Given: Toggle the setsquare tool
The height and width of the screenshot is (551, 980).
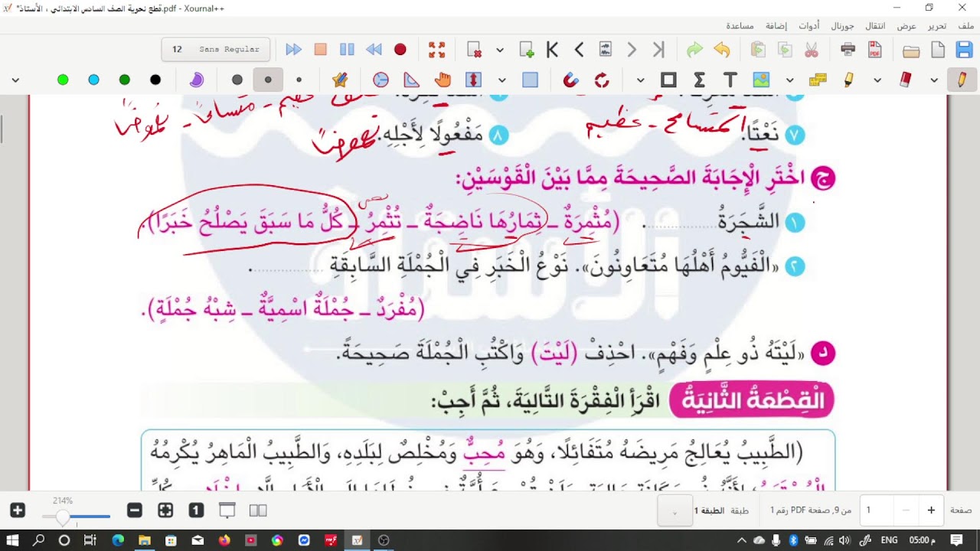Looking at the screenshot, I should [412, 80].
